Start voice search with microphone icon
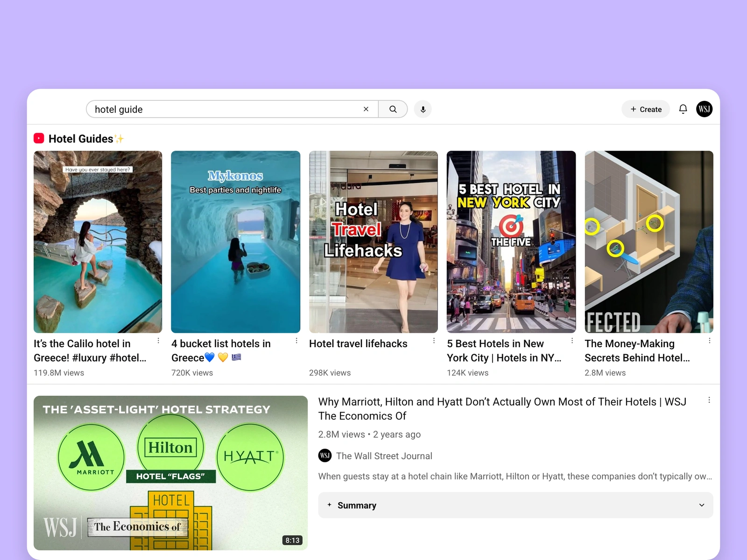Screen dimensions: 747x560 pyautogui.click(x=423, y=109)
